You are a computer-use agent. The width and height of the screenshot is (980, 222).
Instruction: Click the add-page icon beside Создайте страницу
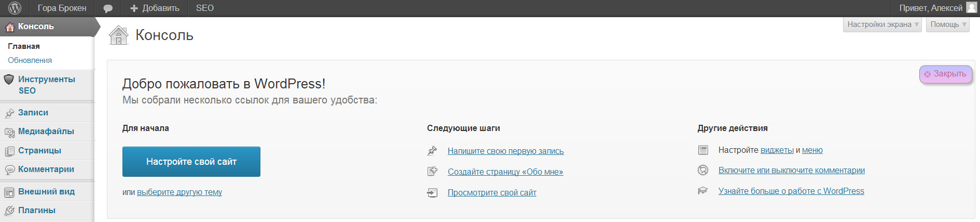point(432,171)
